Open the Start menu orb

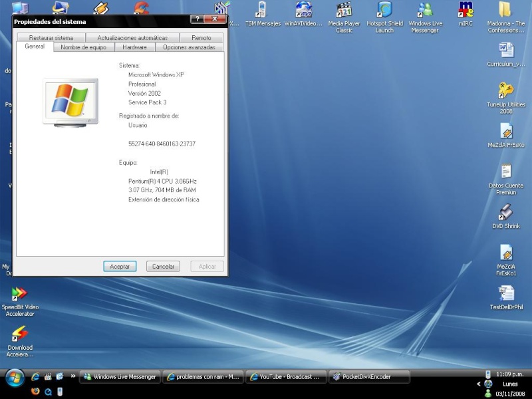point(14,378)
